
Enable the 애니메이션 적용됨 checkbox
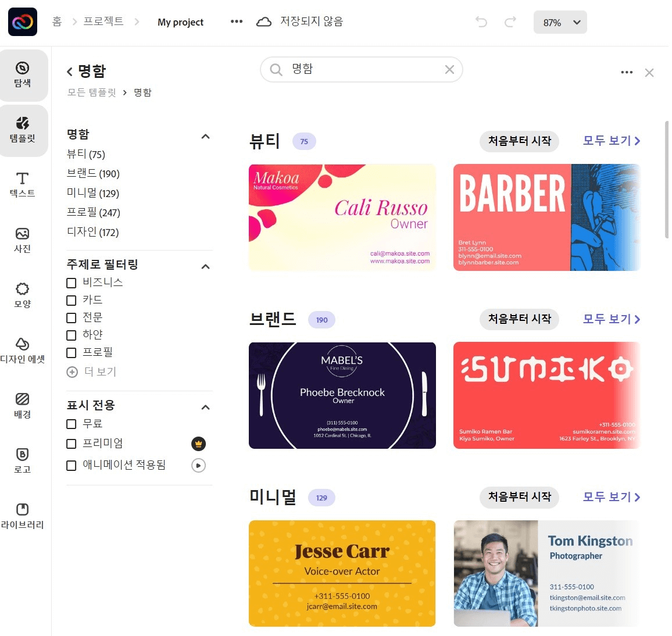[x=72, y=466]
